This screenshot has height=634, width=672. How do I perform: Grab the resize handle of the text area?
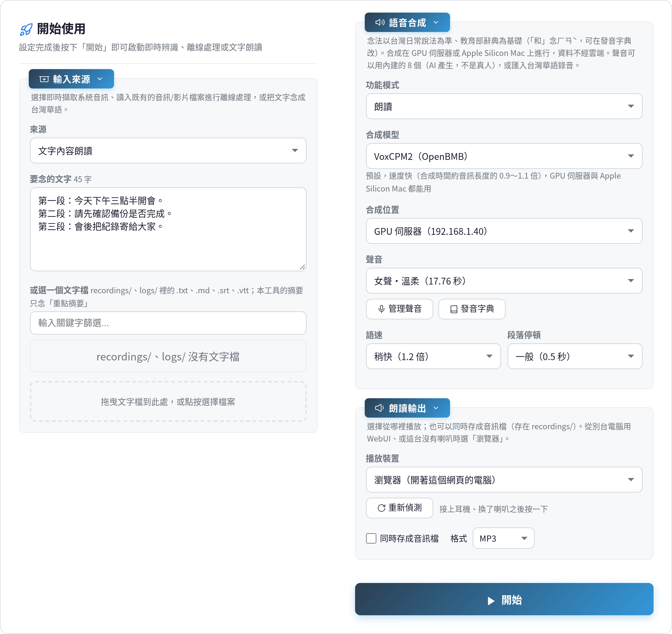[x=302, y=267]
